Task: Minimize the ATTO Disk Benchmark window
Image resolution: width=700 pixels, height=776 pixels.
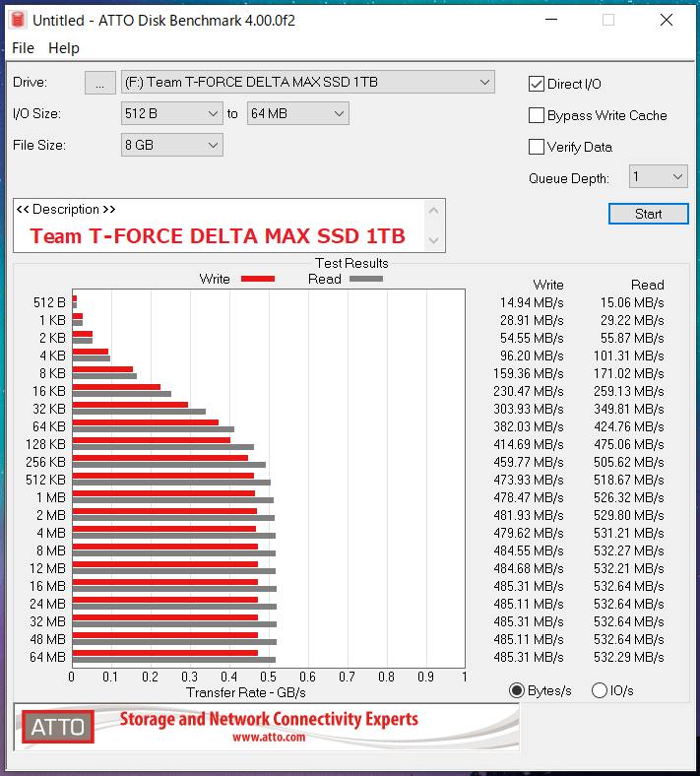Action: [x=551, y=20]
